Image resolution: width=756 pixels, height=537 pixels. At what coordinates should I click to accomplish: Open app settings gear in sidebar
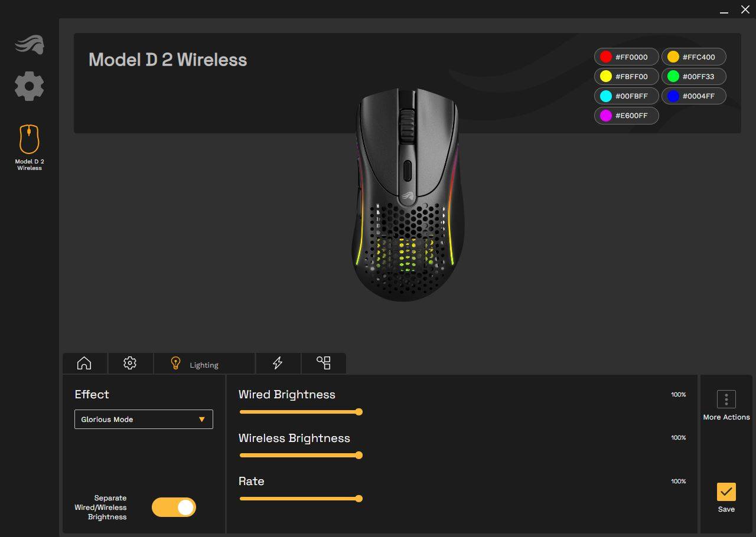pyautogui.click(x=30, y=86)
